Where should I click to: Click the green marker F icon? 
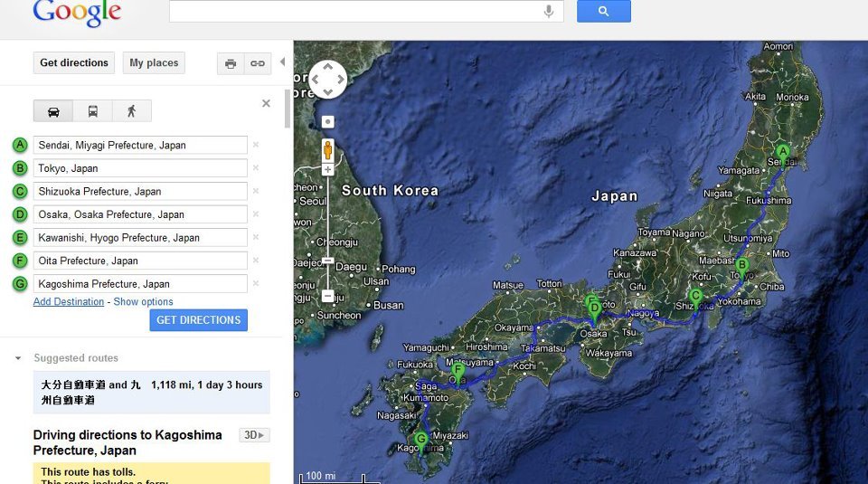[20, 261]
